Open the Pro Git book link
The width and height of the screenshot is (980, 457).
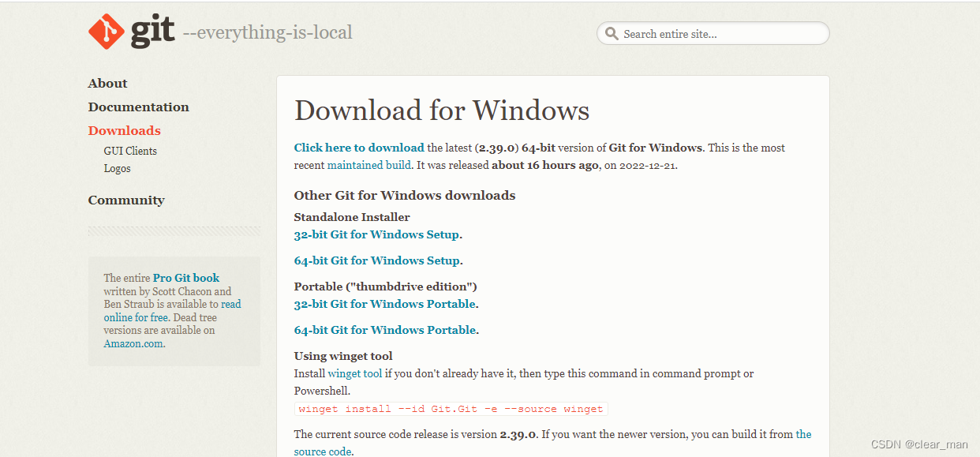[x=186, y=278]
